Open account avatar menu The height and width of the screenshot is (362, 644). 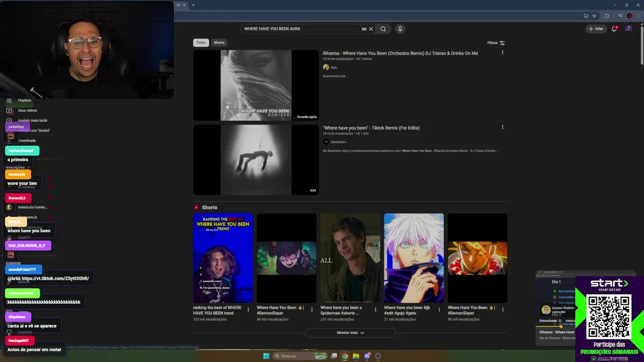tap(628, 29)
